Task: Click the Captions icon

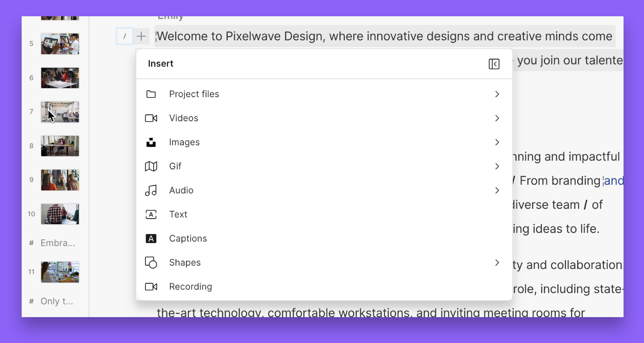Action: click(x=151, y=239)
